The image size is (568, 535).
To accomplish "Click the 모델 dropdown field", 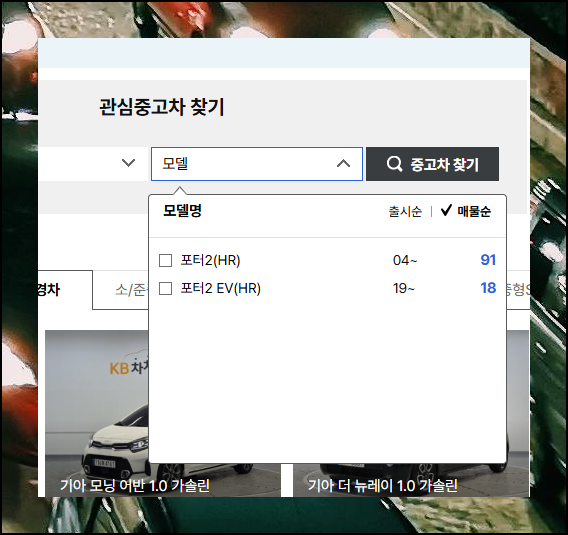I will [x=257, y=164].
